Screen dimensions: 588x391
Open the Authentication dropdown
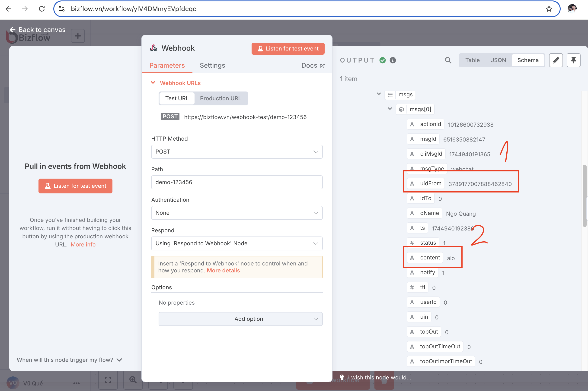coord(236,213)
